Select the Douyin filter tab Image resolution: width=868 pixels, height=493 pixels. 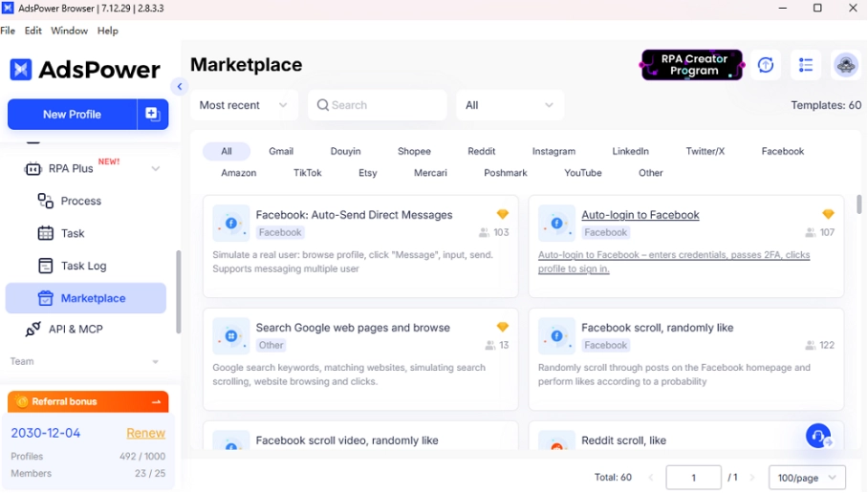coord(345,151)
